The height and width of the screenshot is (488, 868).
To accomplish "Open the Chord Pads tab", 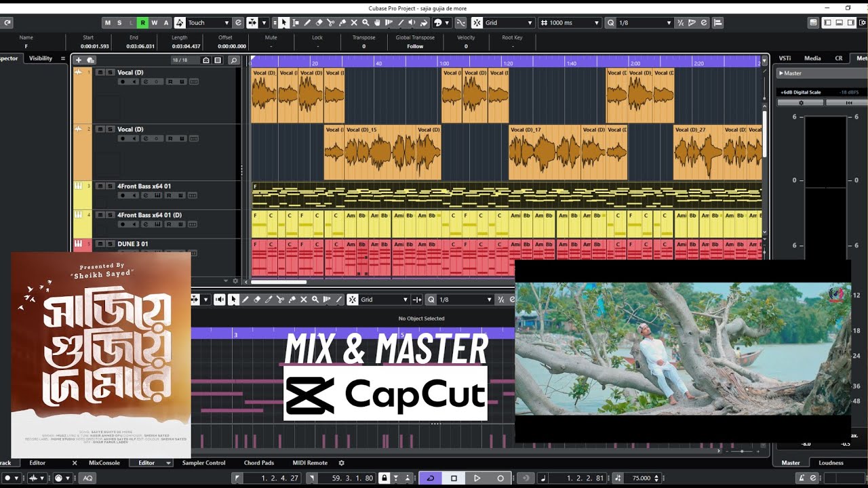I will (x=259, y=463).
